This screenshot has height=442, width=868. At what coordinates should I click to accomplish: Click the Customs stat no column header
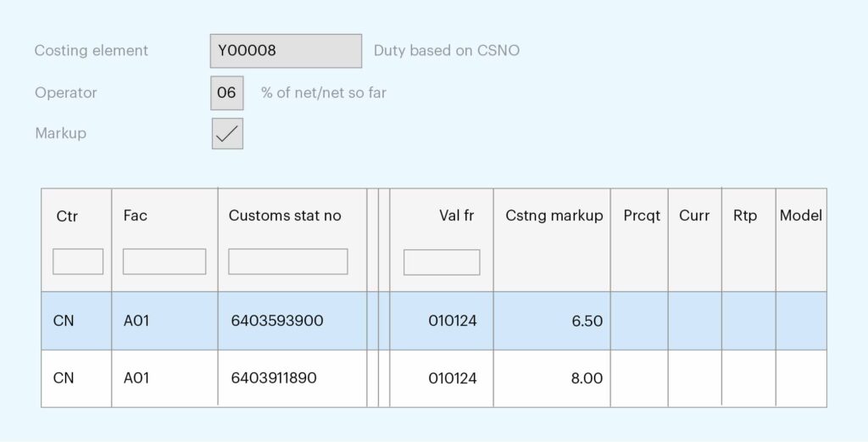285,215
